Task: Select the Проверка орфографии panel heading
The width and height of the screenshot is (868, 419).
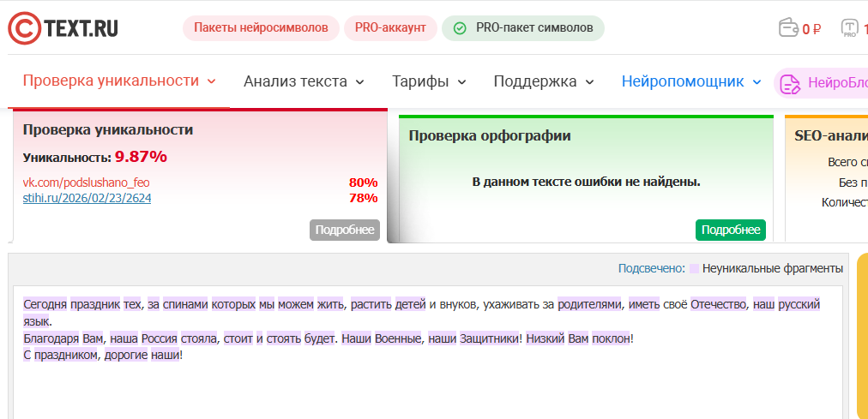Action: tap(490, 136)
